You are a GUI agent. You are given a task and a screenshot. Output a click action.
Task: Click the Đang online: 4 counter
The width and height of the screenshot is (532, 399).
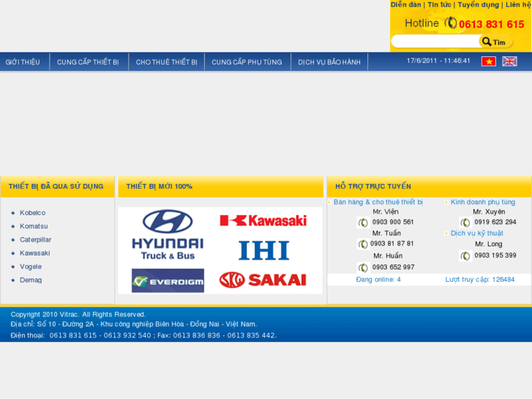(378, 280)
